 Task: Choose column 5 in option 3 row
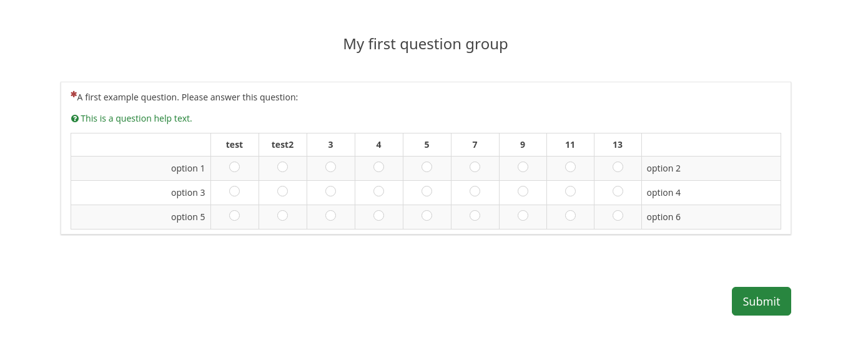[x=427, y=191]
